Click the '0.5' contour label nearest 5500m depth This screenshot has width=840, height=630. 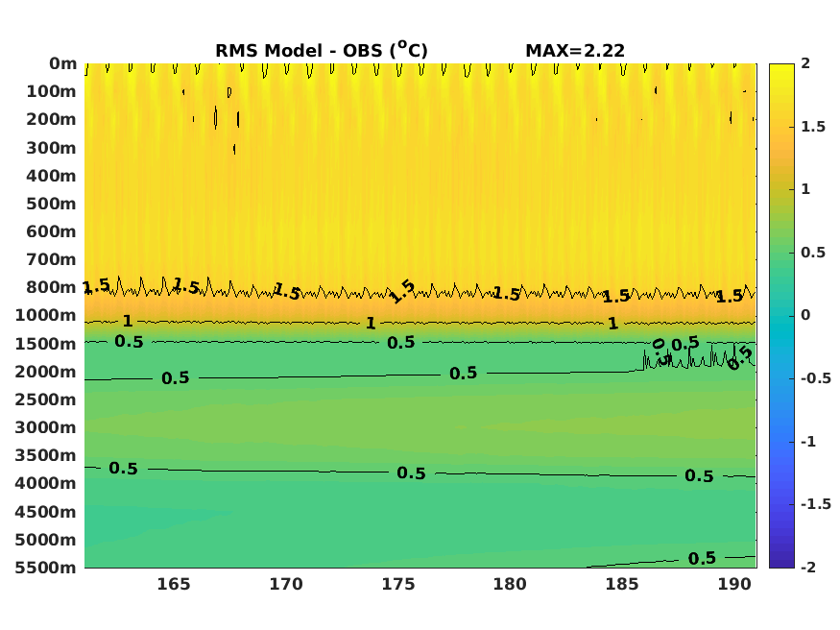tap(702, 558)
